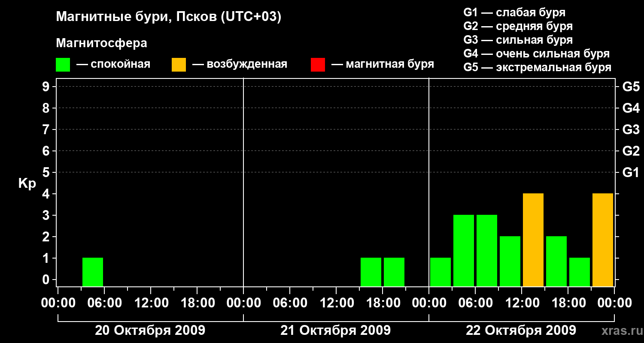This screenshot has height=343, width=644.
Task: Click the G4 label on right axis
Action: click(631, 108)
